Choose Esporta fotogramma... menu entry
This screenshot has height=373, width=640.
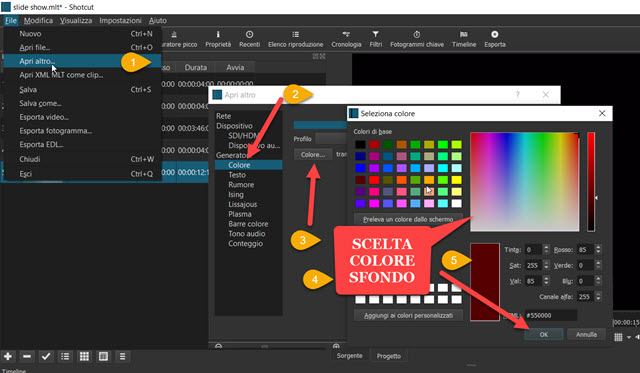point(83,131)
